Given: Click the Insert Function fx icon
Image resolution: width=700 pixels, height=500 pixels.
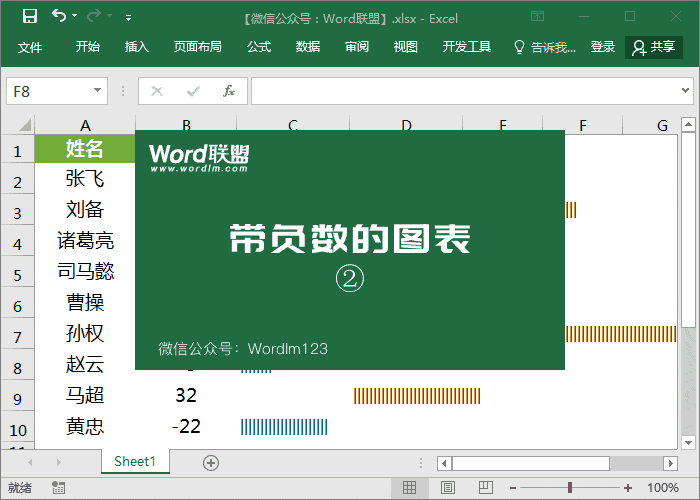Looking at the screenshot, I should pos(229,91).
